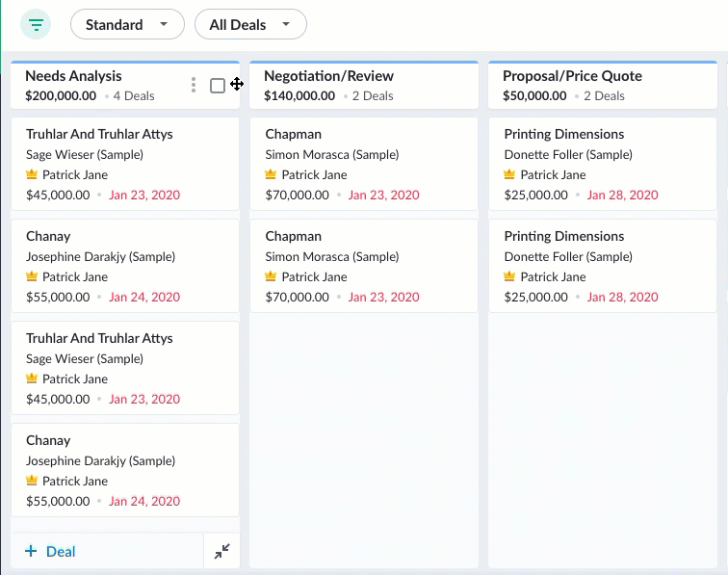This screenshot has width=728, height=575.
Task: Click crown icon on first Truhlar card
Action: point(32,175)
